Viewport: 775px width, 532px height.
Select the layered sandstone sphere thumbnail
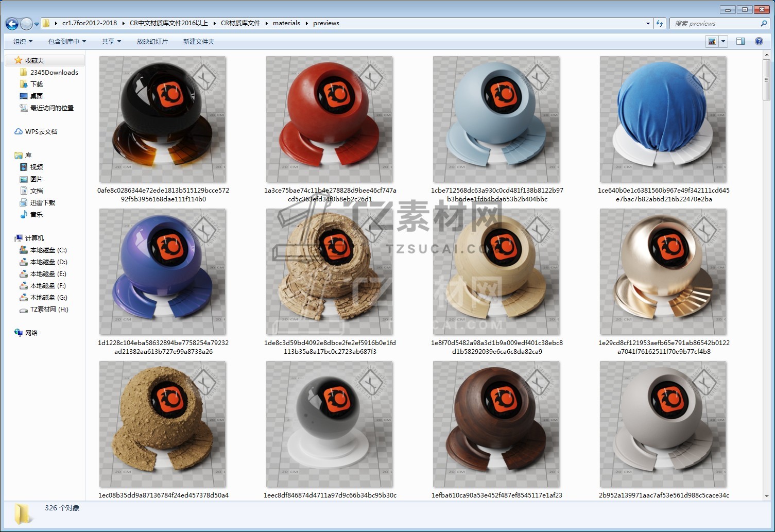[330, 271]
